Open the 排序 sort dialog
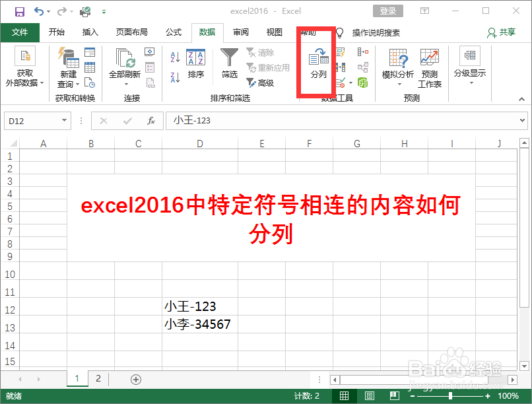The width and height of the screenshot is (532, 404). pos(196,64)
